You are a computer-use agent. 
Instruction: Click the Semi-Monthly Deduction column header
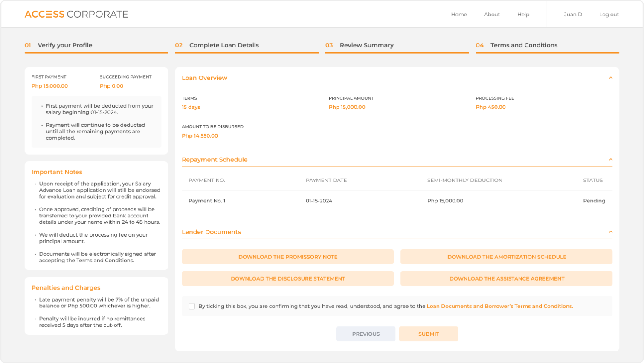point(465,180)
